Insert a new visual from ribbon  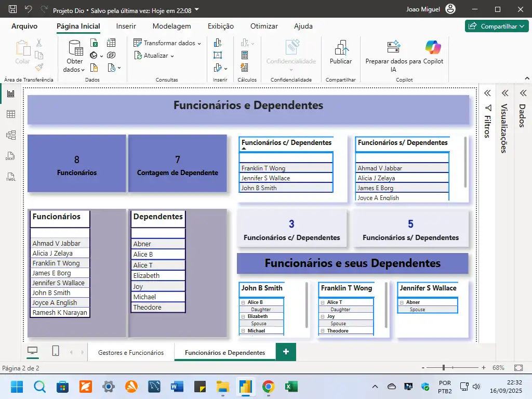pyautogui.click(x=218, y=43)
